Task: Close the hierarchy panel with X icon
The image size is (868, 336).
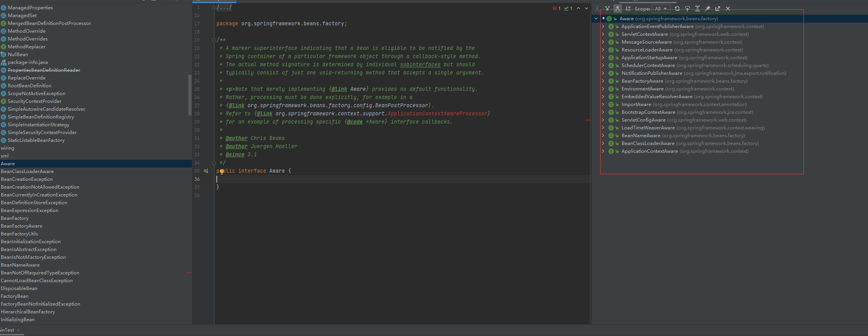Action: 728,9
